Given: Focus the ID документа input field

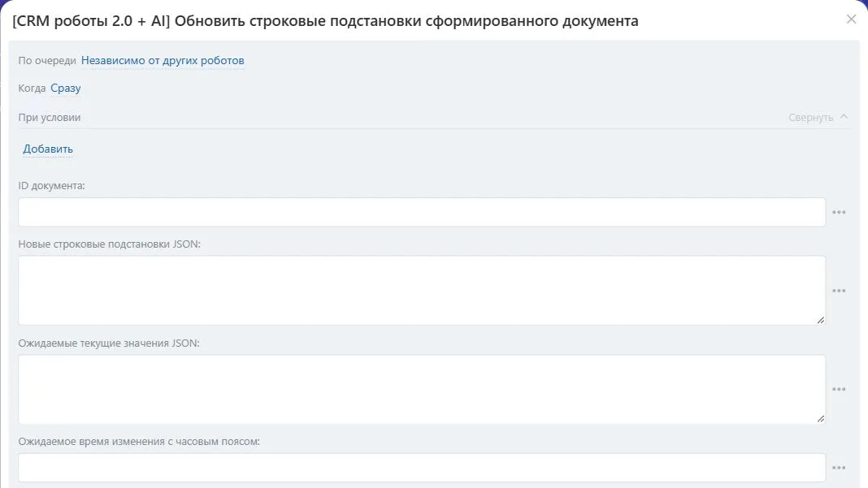Looking at the screenshot, I should pyautogui.click(x=422, y=212).
